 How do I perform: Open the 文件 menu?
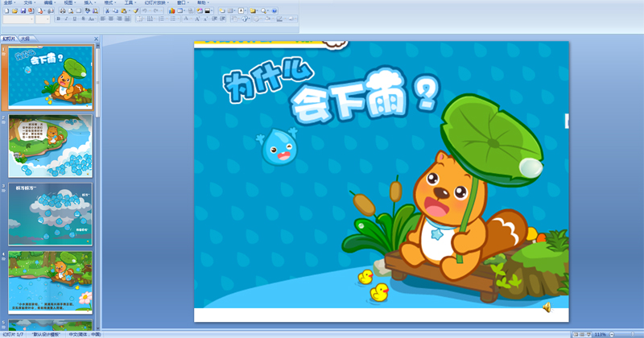29,3
